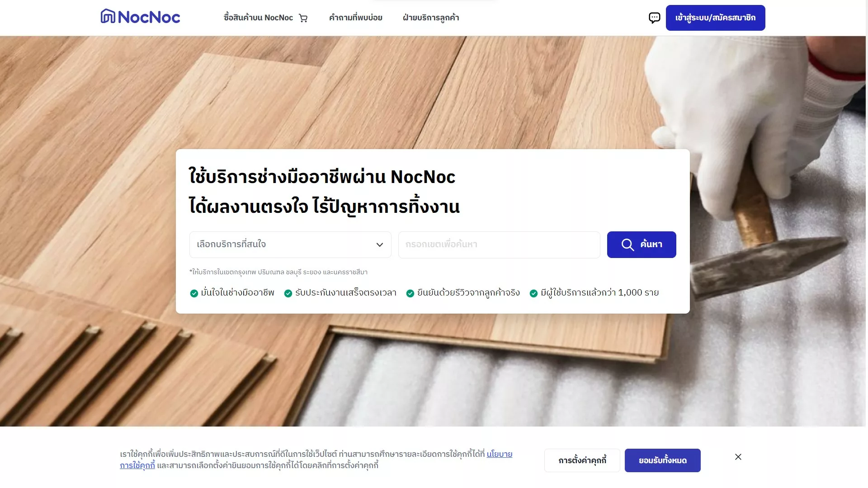Click green checkmark beside มั่นใจในช่างมืออาชีพ
Image resolution: width=868 pixels, height=488 pixels.
click(x=194, y=293)
